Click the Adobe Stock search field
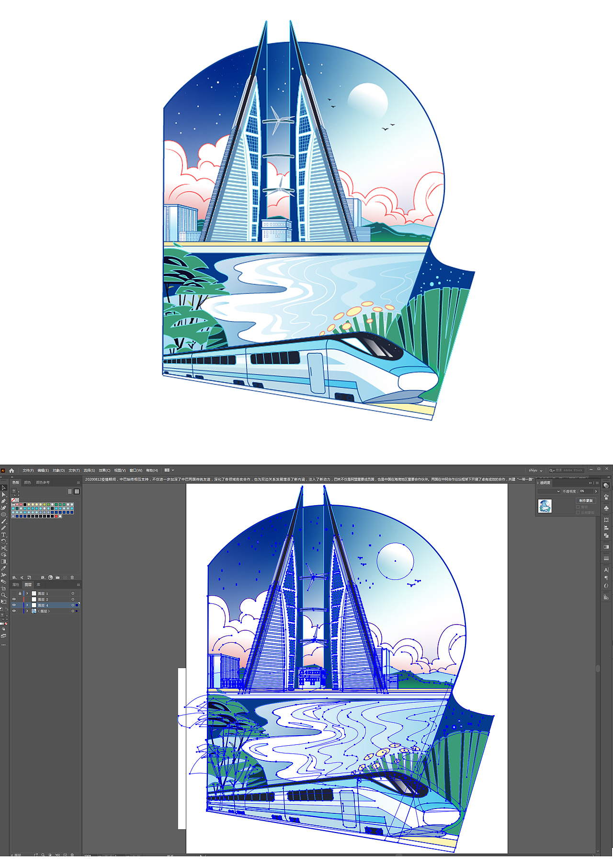 pyautogui.click(x=567, y=470)
